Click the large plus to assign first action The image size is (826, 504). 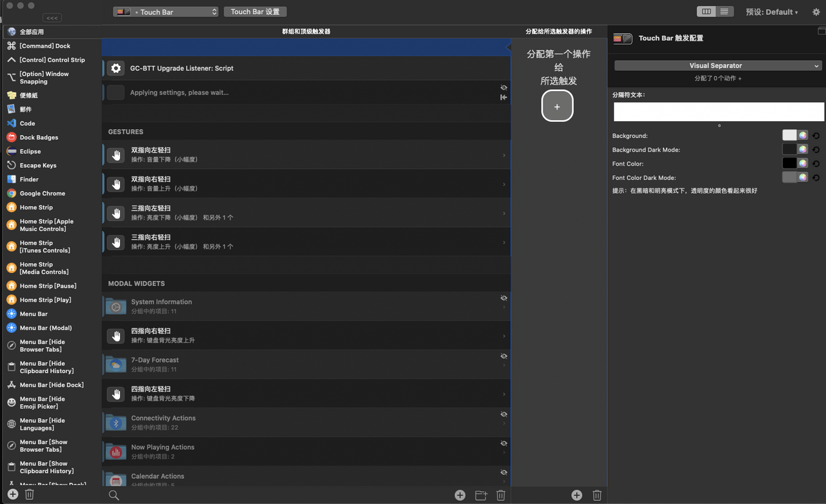pyautogui.click(x=557, y=106)
